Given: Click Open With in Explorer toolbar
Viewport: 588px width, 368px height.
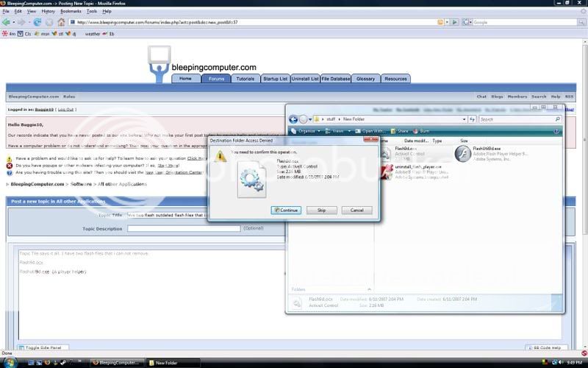Looking at the screenshot, I should click(370, 131).
